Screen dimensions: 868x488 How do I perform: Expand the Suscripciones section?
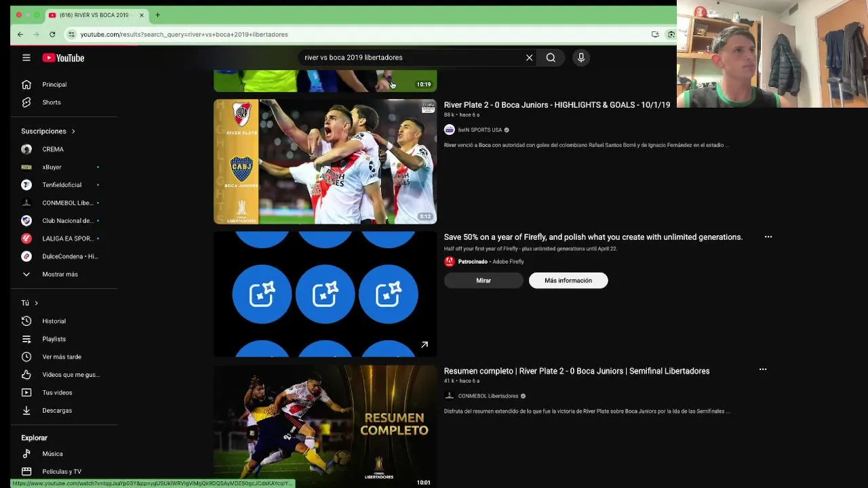click(47, 131)
